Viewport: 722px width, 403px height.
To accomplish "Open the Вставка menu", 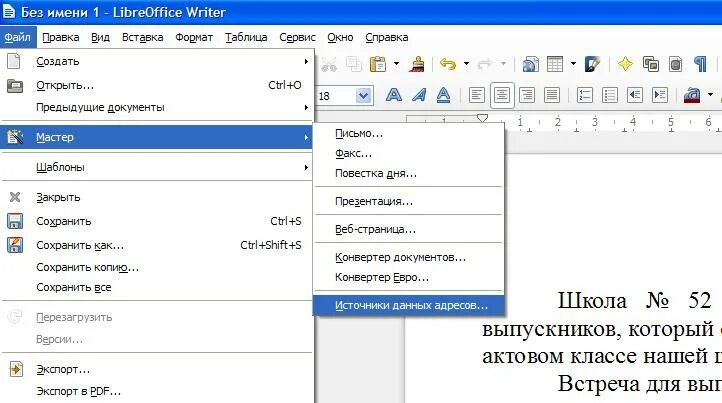I will pyautogui.click(x=142, y=37).
